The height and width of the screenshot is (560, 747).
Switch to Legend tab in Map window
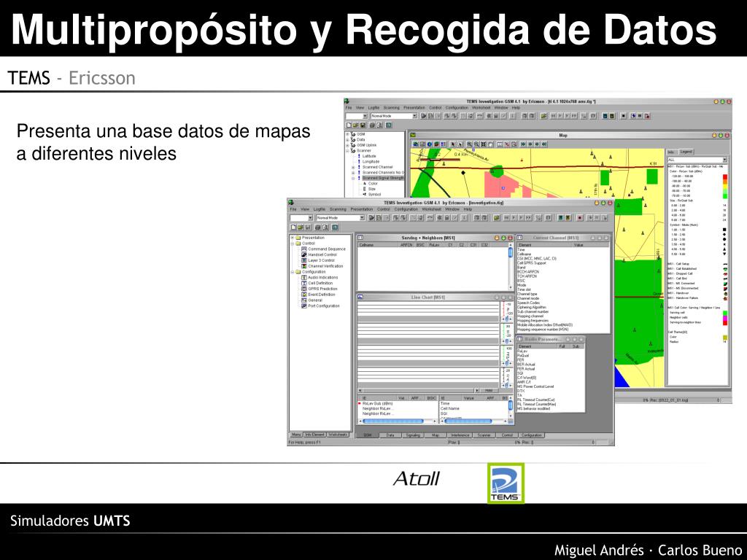[x=686, y=152]
